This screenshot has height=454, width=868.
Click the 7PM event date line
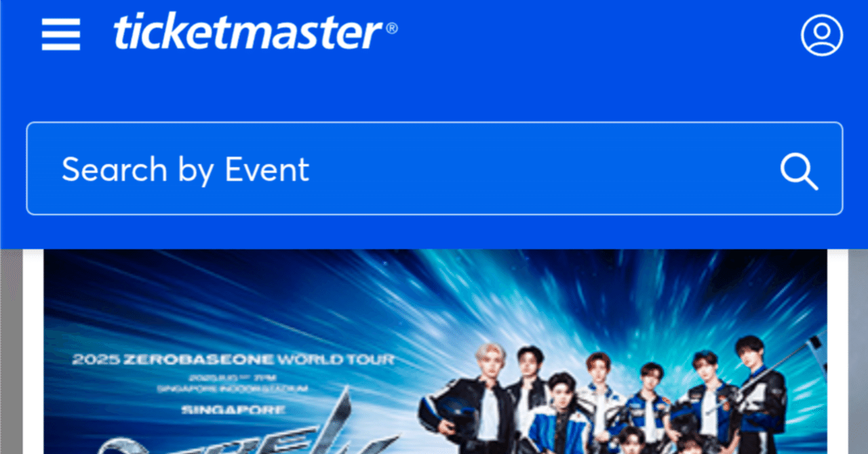coord(233,376)
